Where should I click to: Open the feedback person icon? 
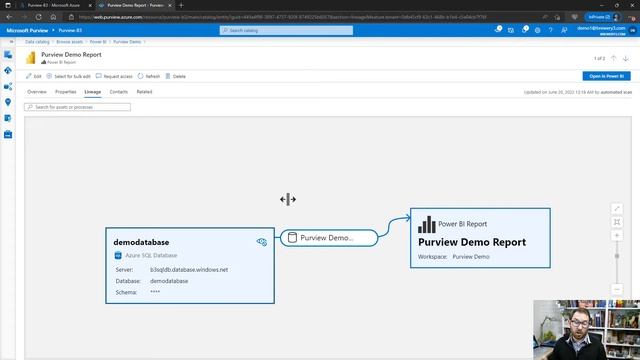pos(564,30)
